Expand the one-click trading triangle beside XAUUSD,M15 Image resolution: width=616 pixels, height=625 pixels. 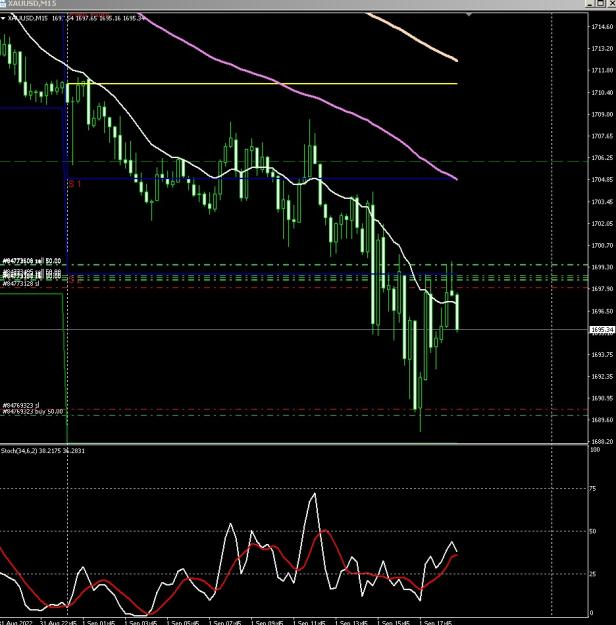click(3, 18)
